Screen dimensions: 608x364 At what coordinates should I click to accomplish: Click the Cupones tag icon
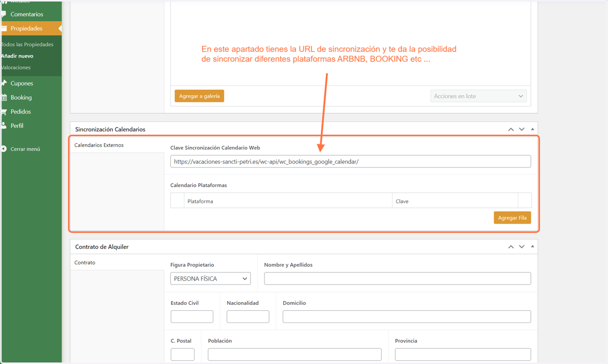coord(4,84)
